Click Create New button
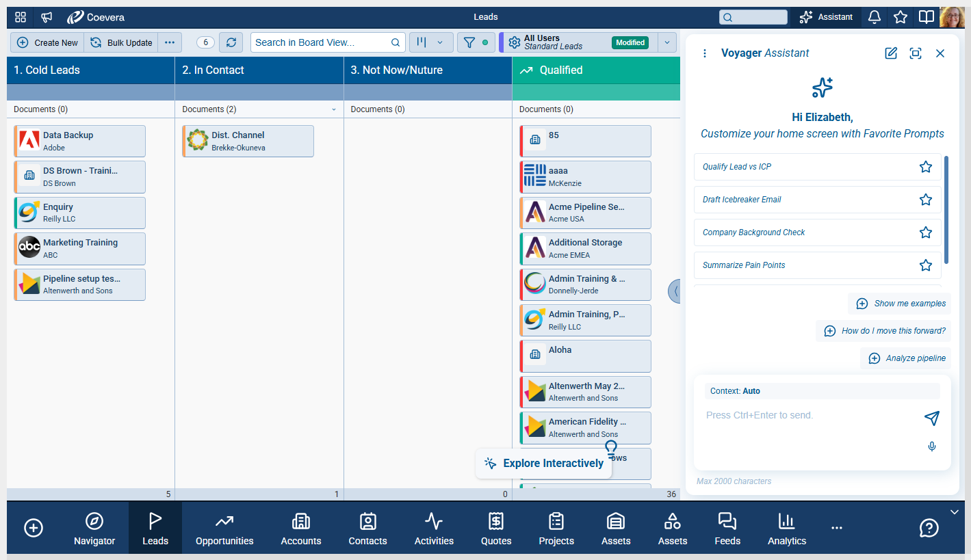 pyautogui.click(x=47, y=42)
